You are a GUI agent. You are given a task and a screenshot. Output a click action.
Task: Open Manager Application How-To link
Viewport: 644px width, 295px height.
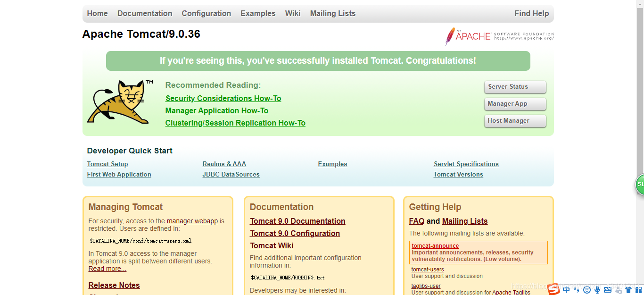(x=217, y=110)
